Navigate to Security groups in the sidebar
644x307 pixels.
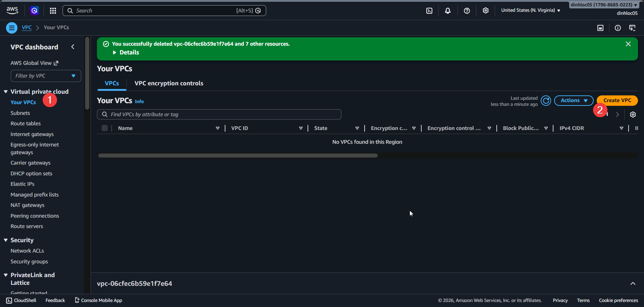[29, 261]
